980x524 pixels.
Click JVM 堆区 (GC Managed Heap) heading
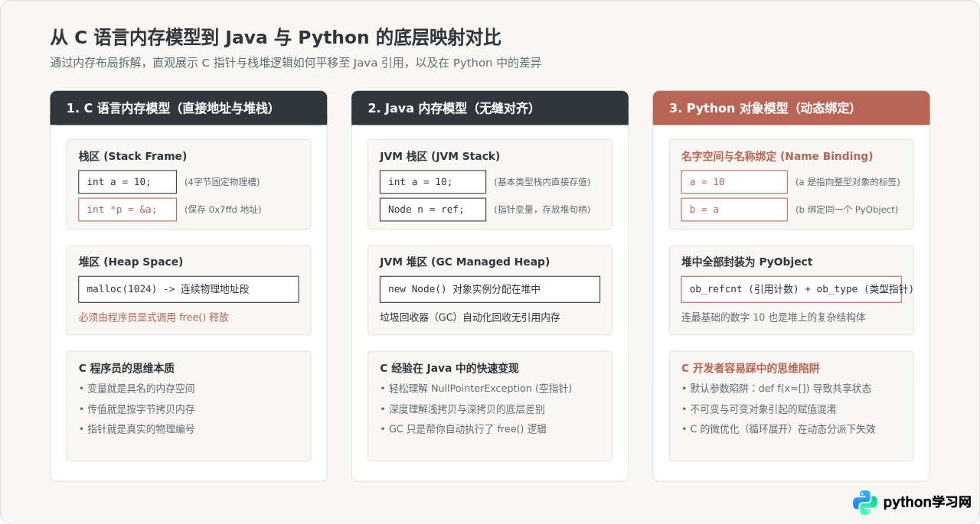465,262
